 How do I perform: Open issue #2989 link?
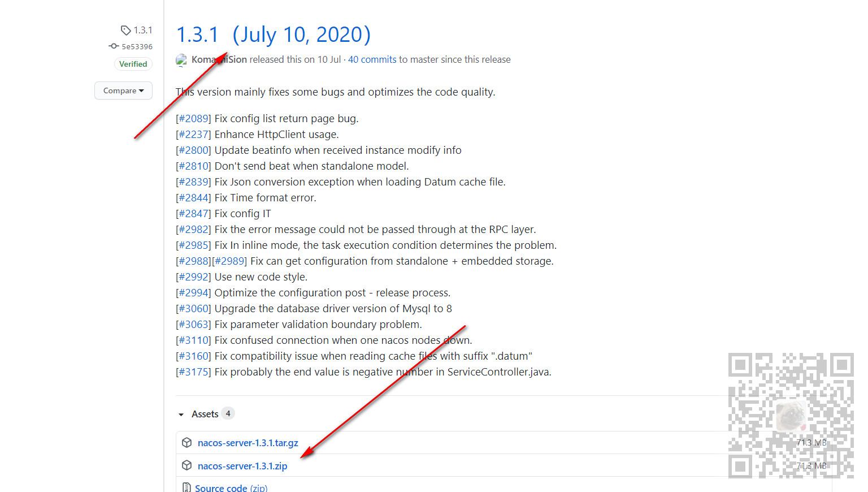(229, 261)
